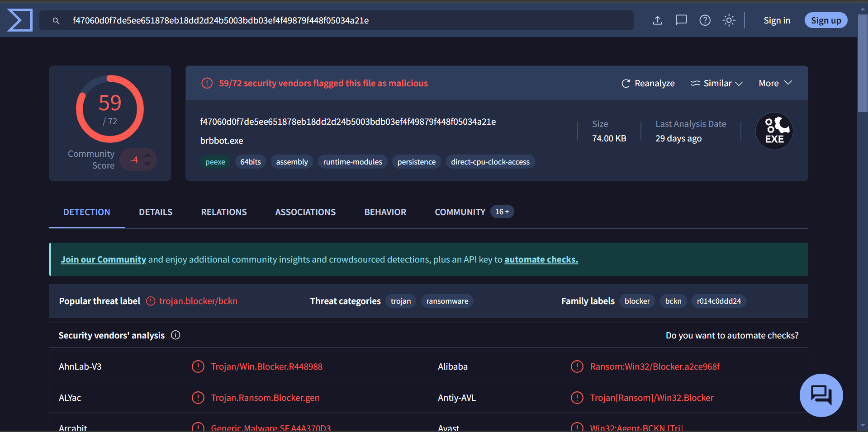Click the Reanalyze icon to rescan the file
The height and width of the screenshot is (432, 868).
[x=626, y=83]
